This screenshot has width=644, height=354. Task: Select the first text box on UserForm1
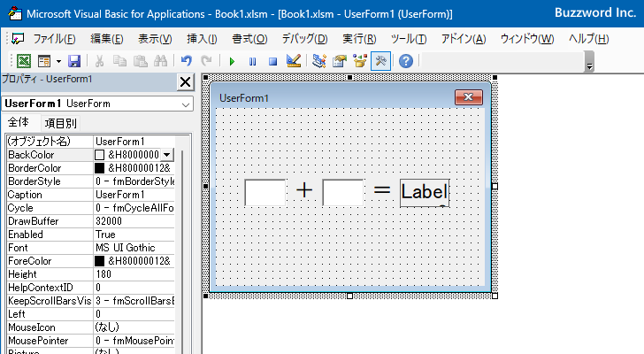pos(264,192)
